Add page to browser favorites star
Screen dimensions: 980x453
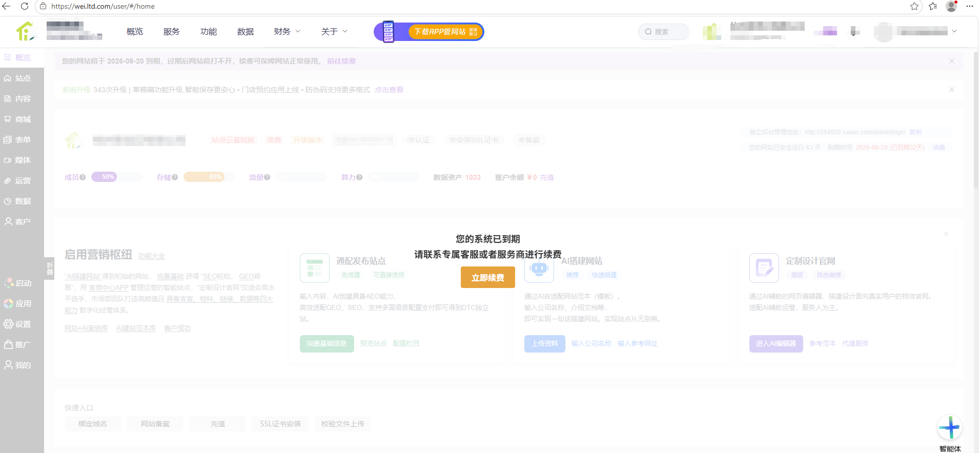pyautogui.click(x=914, y=6)
